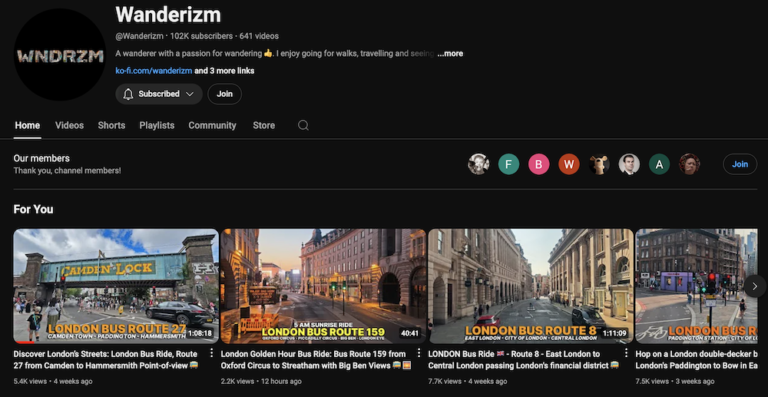This screenshot has width=768, height=397.
Task: Click the Wanderizm channel name heading
Action: (x=168, y=15)
